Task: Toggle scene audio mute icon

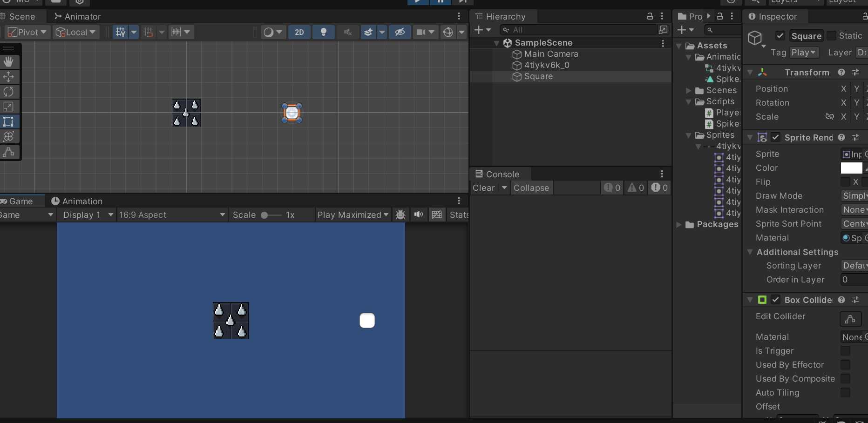Action: [x=347, y=32]
